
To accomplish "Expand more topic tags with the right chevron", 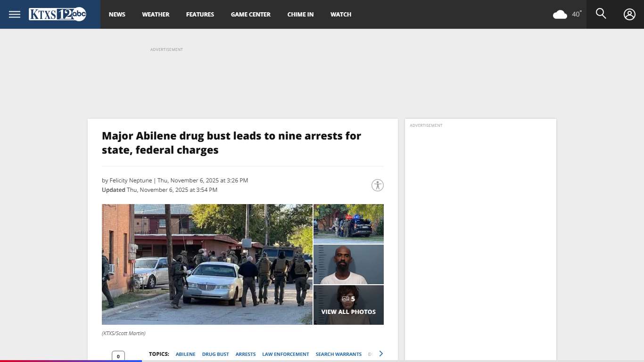I will [381, 354].
